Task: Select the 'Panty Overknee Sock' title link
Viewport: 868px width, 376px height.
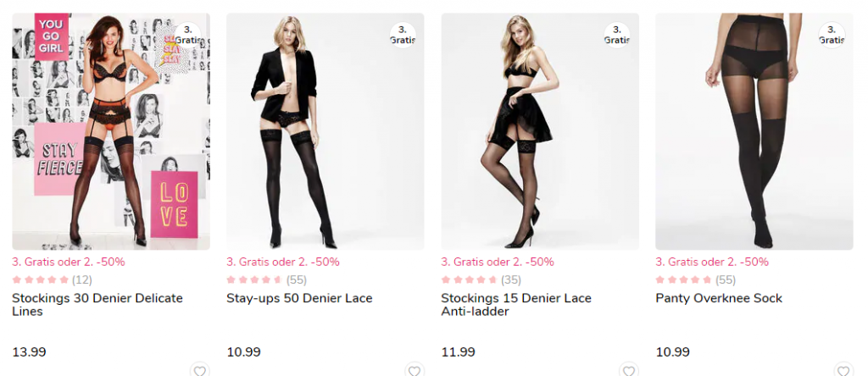Action: click(x=719, y=298)
